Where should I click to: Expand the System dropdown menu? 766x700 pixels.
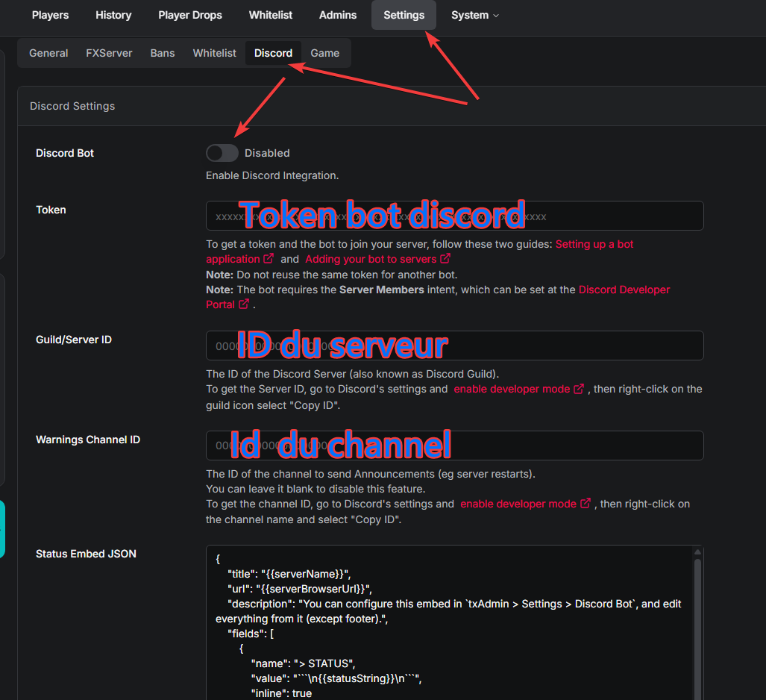point(474,15)
